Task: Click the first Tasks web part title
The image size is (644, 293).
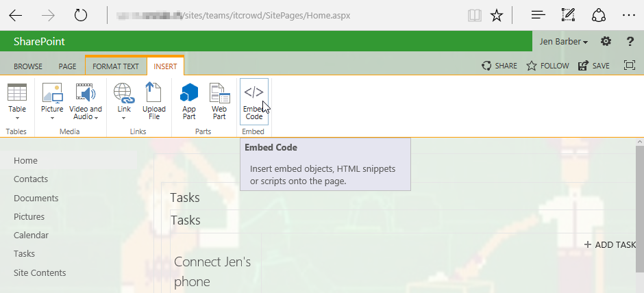Action: [x=185, y=197]
